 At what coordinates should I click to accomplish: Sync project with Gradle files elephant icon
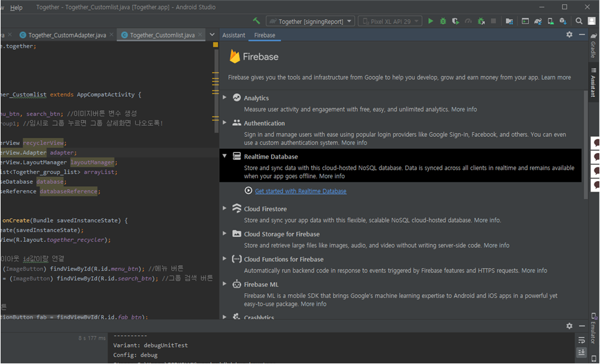point(538,21)
